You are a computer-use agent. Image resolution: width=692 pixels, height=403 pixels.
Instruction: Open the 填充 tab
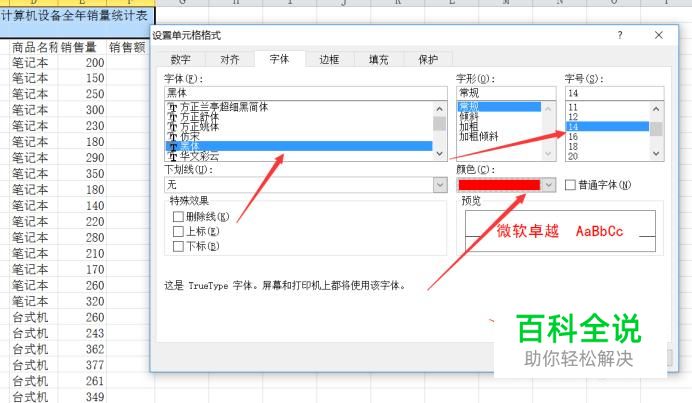coord(379,60)
